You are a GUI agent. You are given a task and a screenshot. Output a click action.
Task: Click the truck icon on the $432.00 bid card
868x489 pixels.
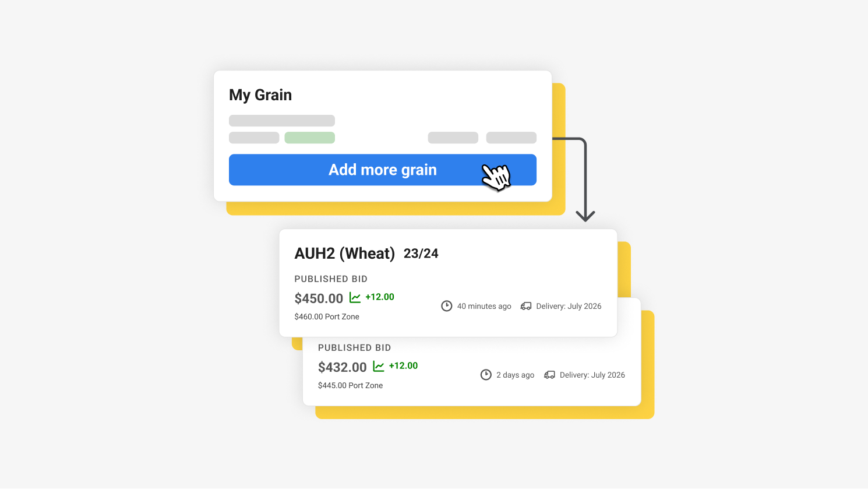549,374
